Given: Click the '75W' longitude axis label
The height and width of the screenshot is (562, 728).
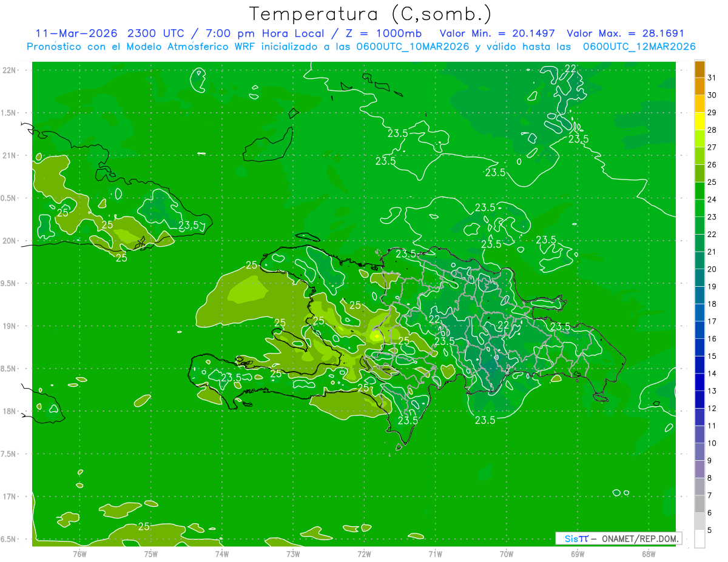Looking at the screenshot, I should tap(150, 554).
